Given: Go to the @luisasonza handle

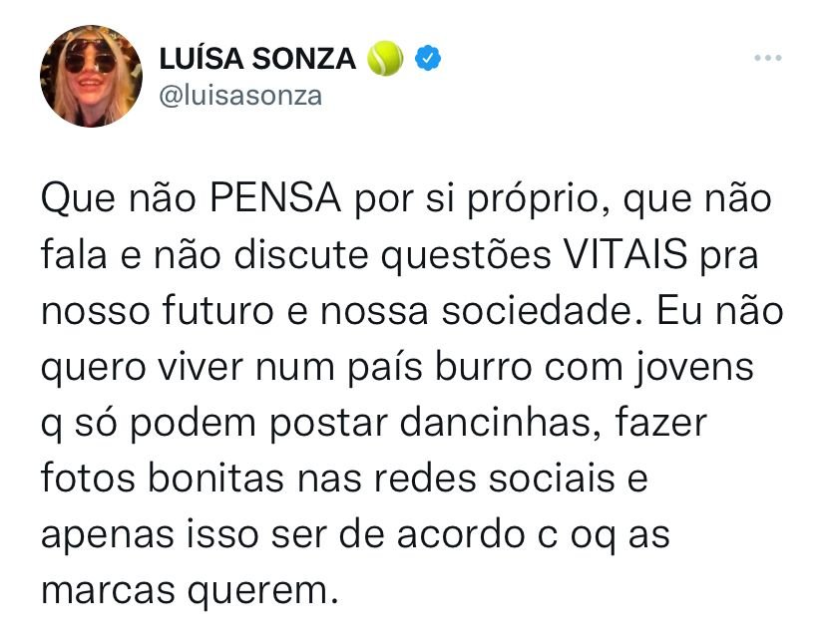Looking at the screenshot, I should pos(240,97).
